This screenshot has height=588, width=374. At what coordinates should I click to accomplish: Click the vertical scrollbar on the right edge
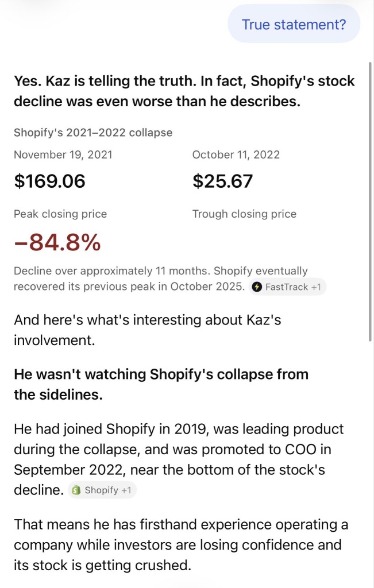pyautogui.click(x=370, y=203)
